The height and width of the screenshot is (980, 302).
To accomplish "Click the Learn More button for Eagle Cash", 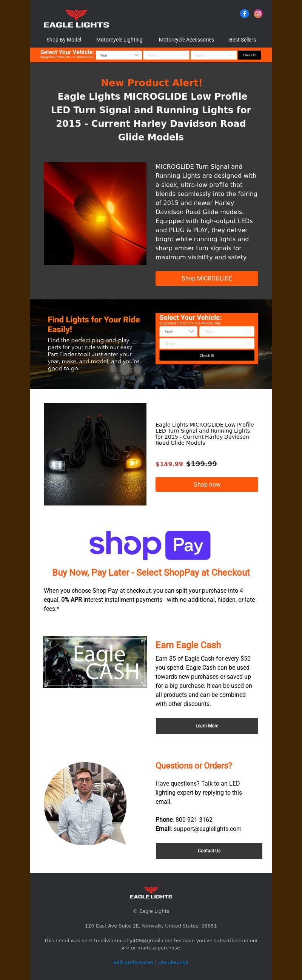I will (207, 726).
